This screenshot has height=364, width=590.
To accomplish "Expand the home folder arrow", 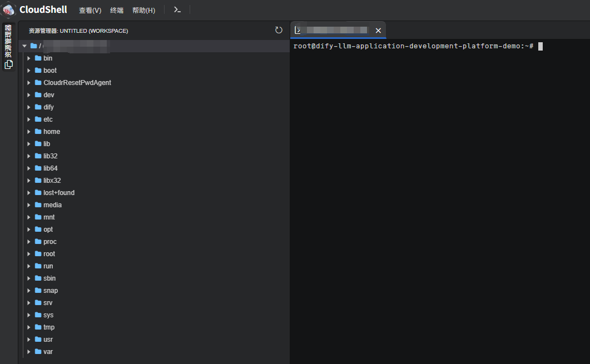I will [x=28, y=132].
